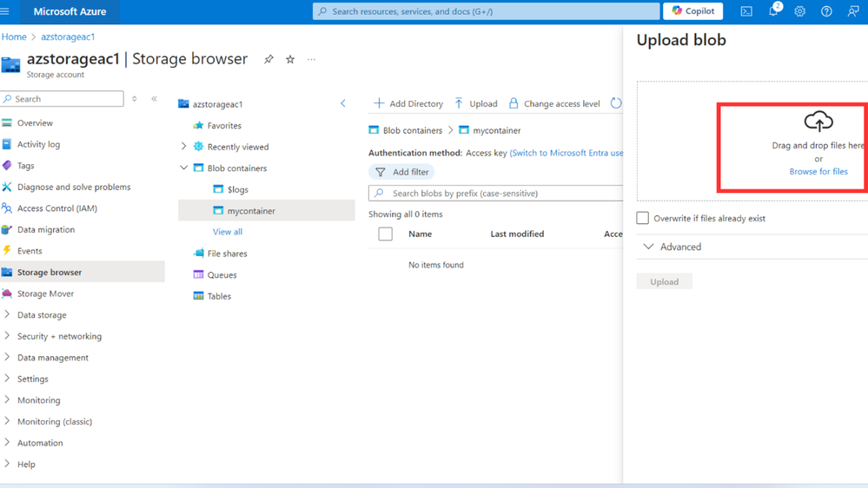Click the Microsoft Azure logo text
The width and height of the screenshot is (868, 488).
[x=70, y=11]
